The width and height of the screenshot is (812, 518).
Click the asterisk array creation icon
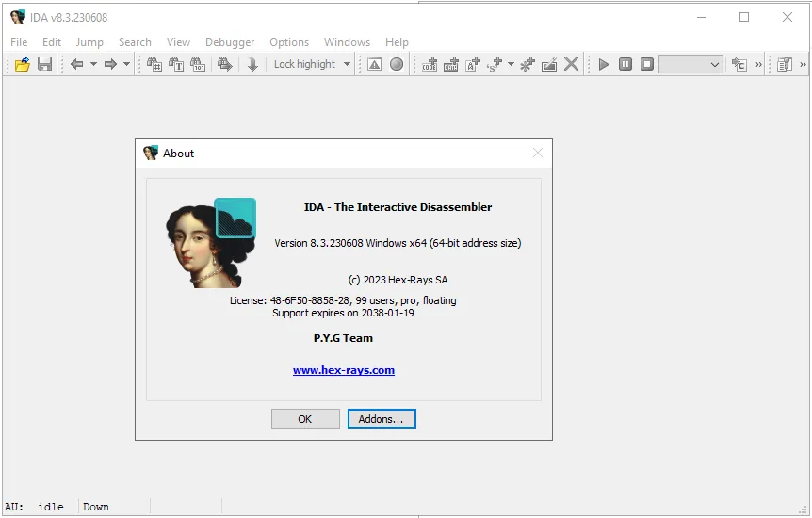coord(528,64)
